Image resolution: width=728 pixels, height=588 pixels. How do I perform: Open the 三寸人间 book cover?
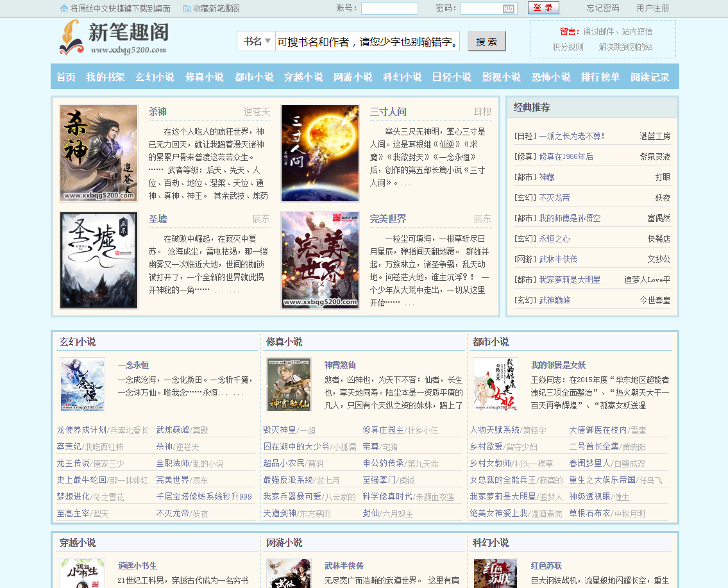click(320, 153)
